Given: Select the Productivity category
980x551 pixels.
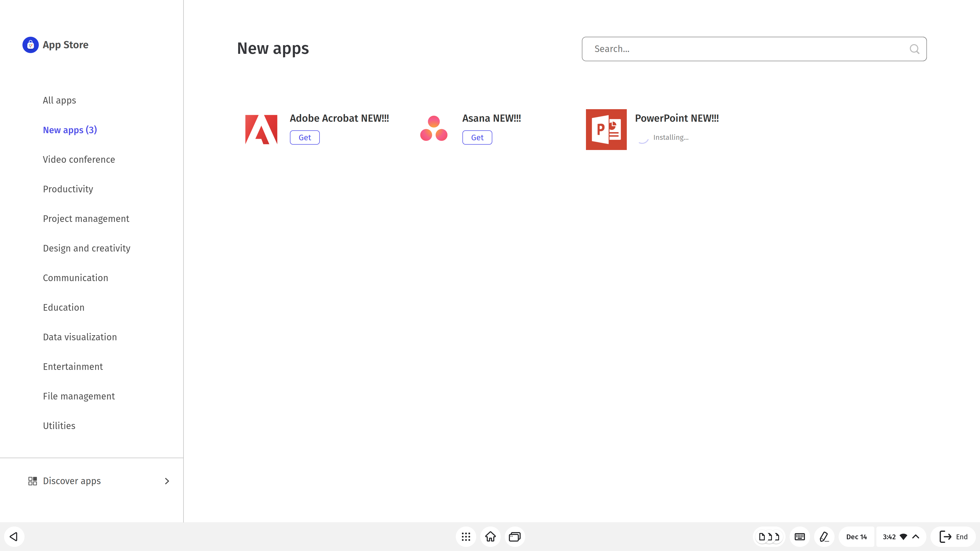Looking at the screenshot, I should (x=68, y=189).
